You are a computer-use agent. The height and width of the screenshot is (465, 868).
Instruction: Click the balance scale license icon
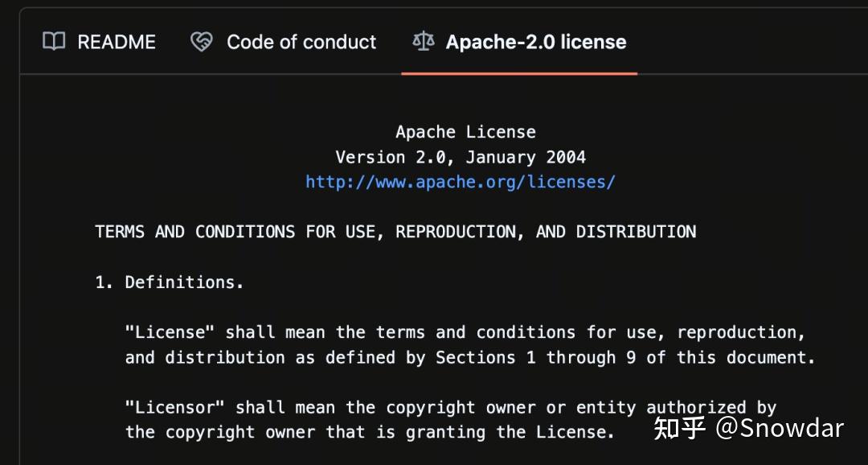(x=422, y=42)
